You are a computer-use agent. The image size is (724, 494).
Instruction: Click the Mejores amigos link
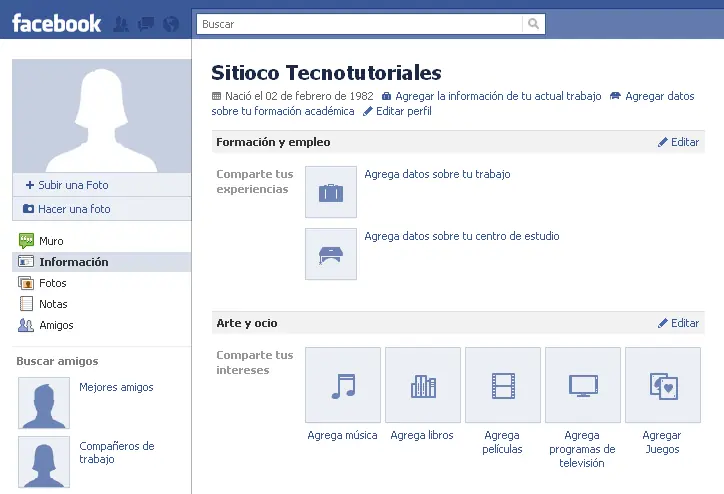[116, 387]
